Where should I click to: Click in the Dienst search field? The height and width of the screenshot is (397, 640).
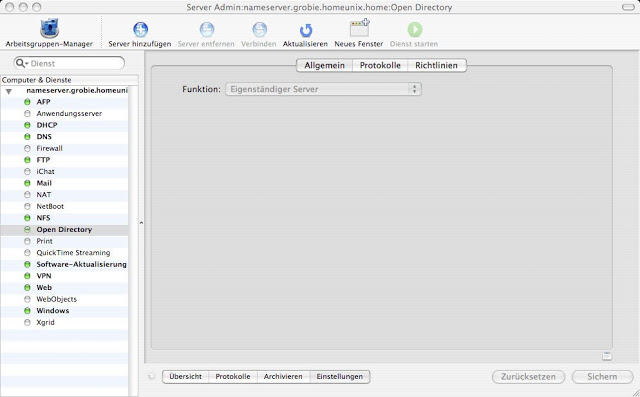tap(69, 63)
